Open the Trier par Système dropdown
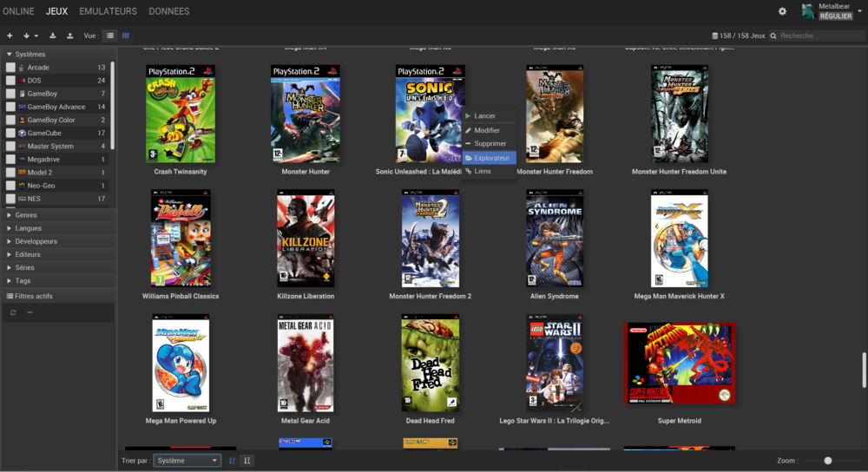Viewport: 868px width, 472px height. click(187, 461)
